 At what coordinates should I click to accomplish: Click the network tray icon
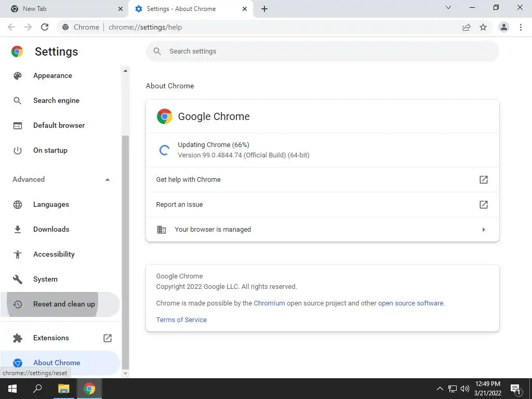pos(453,389)
